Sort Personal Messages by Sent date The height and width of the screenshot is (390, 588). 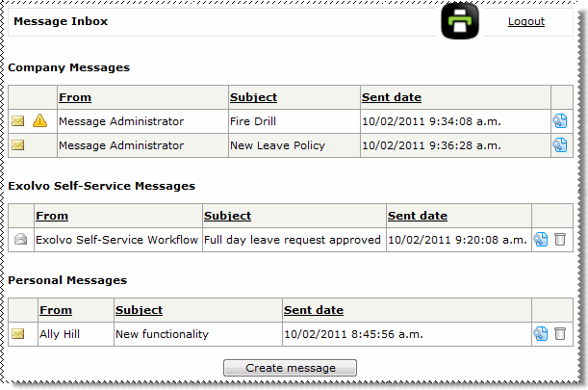314,310
